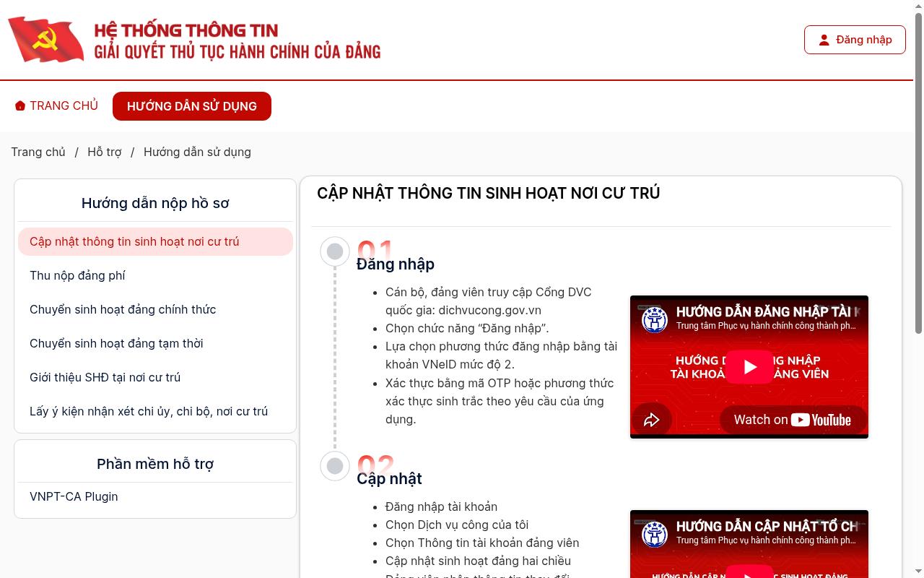The image size is (924, 578).
Task: Click Watch on YouTube in first video
Action: click(793, 420)
